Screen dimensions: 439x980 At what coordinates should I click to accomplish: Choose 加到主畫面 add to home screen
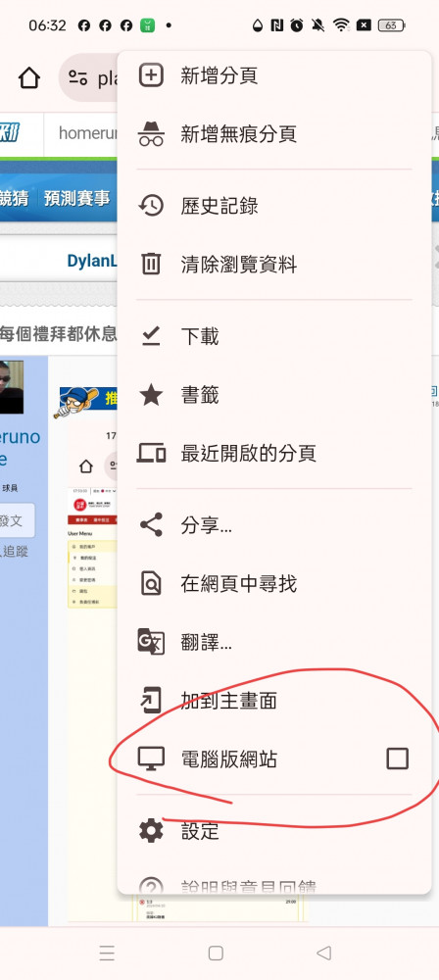click(x=274, y=701)
